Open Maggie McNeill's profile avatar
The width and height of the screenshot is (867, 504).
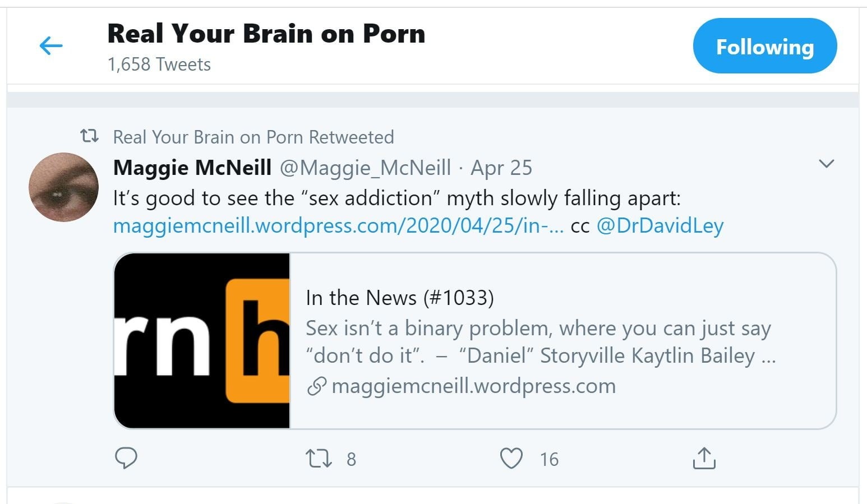(63, 187)
